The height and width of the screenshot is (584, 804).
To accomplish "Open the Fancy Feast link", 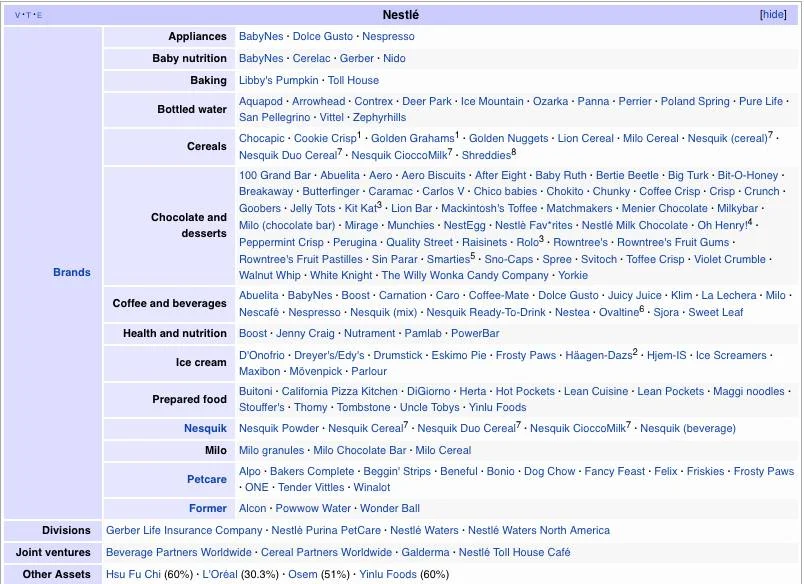I will point(615,471).
